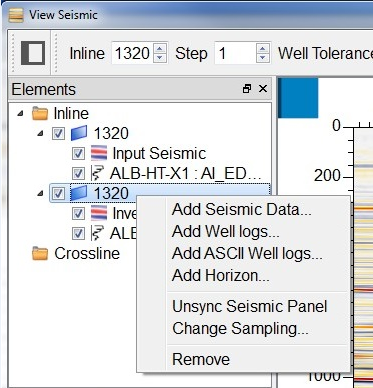This screenshot has width=373, height=388.
Task: Click the Inline folder icon
Action: click(x=40, y=113)
